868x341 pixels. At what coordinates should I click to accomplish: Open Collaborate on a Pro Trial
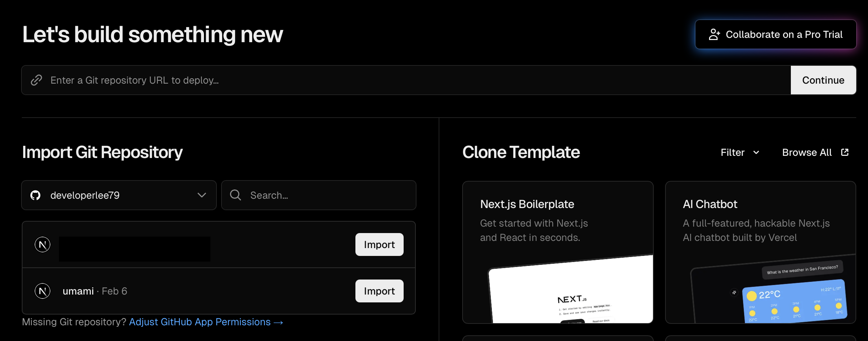[x=775, y=34]
